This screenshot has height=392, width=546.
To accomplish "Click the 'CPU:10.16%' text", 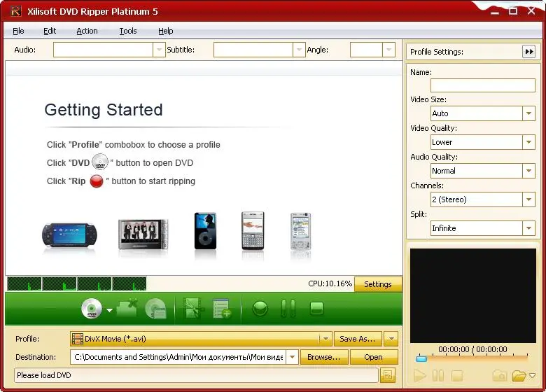I will (330, 283).
